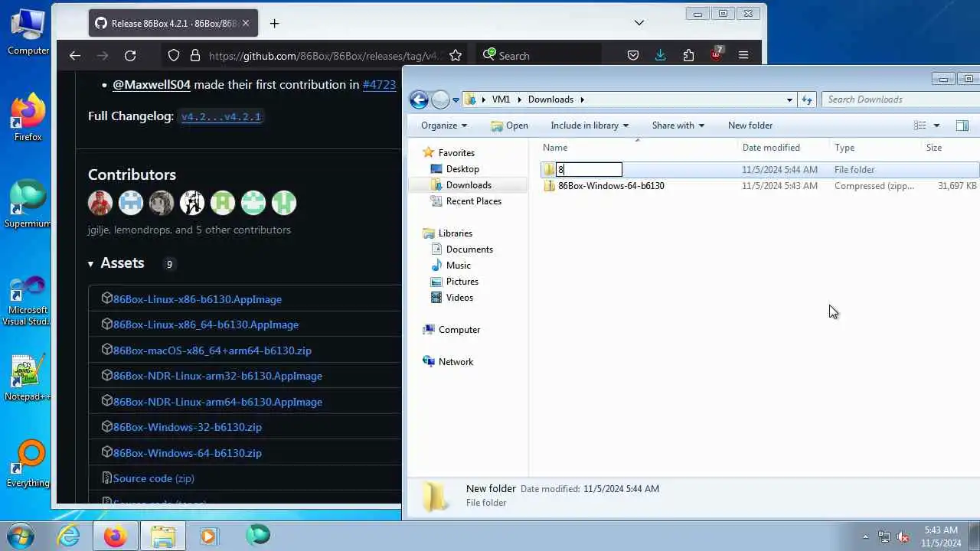The image size is (980, 551).
Task: Download 86Box-NDR-Linux-arm32-b6130.AppImage asset
Action: pyautogui.click(x=217, y=376)
